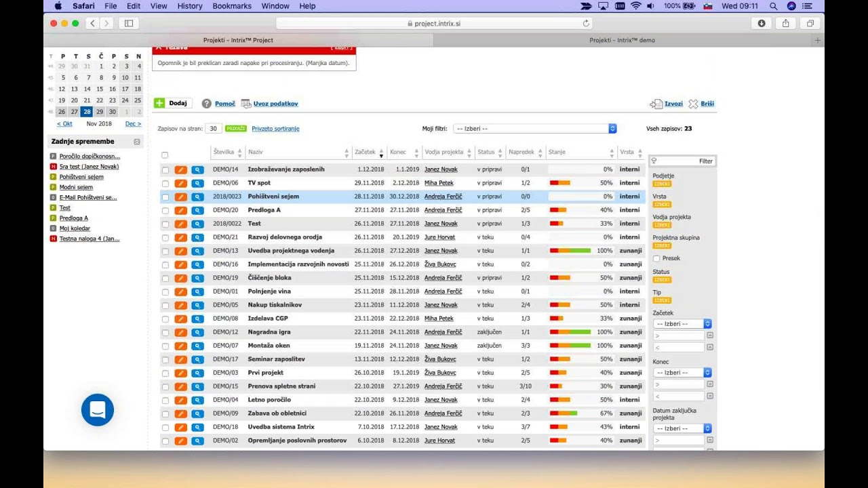The width and height of the screenshot is (868, 488).
Task: Open the File menu
Action: point(111,6)
